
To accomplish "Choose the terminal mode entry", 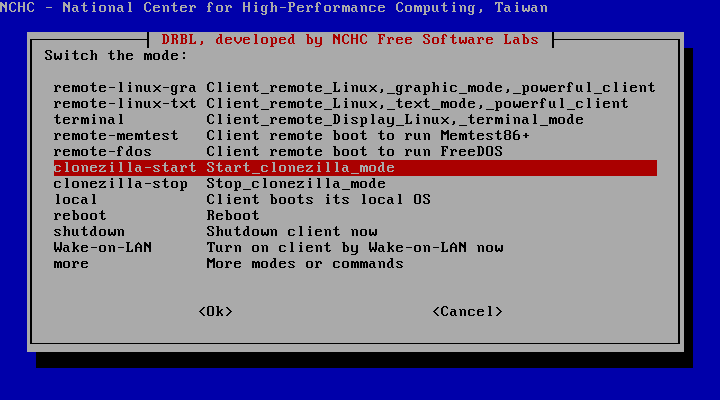I will (355, 120).
